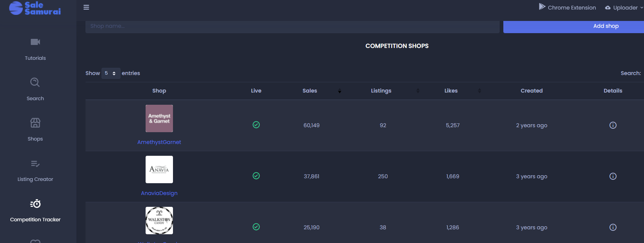Click the Walkston Candy logo thumbnail

(x=159, y=221)
